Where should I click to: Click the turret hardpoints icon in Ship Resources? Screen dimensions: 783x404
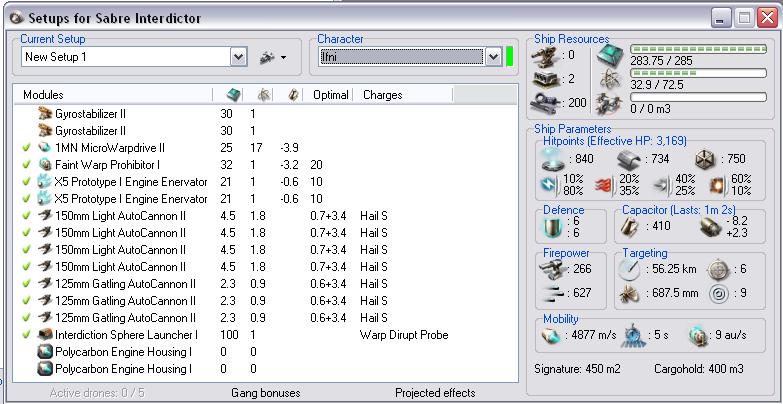point(545,55)
